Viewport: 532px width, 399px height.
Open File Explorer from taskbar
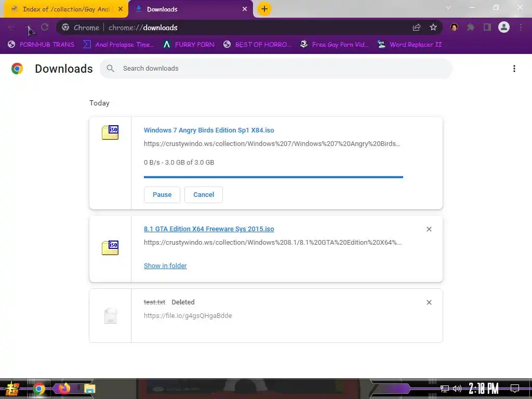(89, 389)
